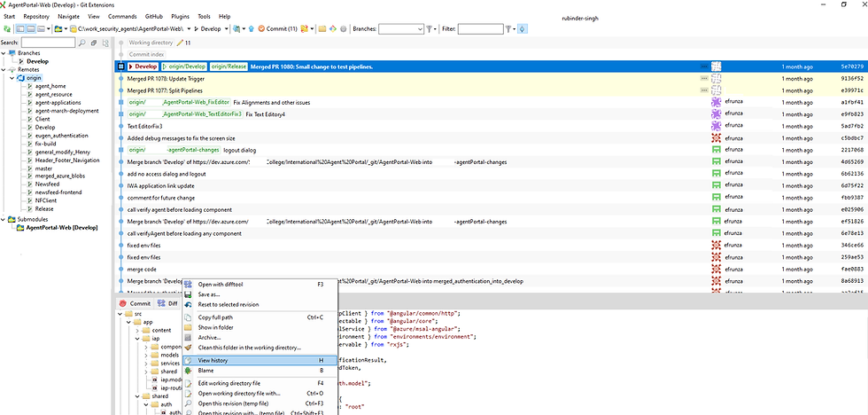The width and height of the screenshot is (868, 415).
Task: Switch to the Diff tab in lower panel
Action: pos(167,303)
